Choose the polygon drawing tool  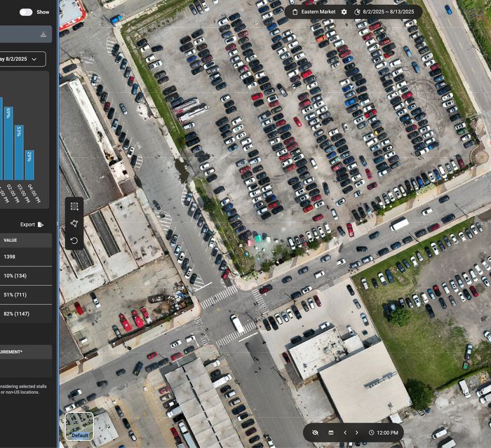pyautogui.click(x=74, y=224)
